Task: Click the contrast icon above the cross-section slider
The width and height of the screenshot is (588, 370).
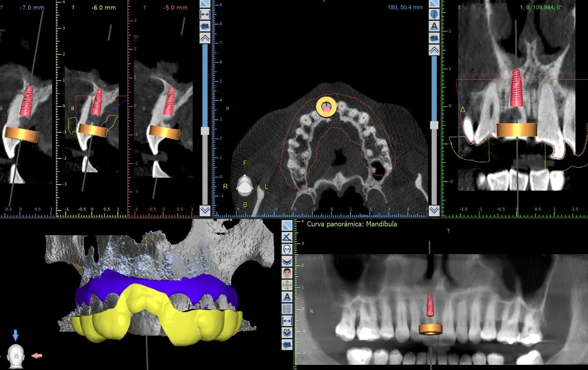Action: click(x=205, y=4)
